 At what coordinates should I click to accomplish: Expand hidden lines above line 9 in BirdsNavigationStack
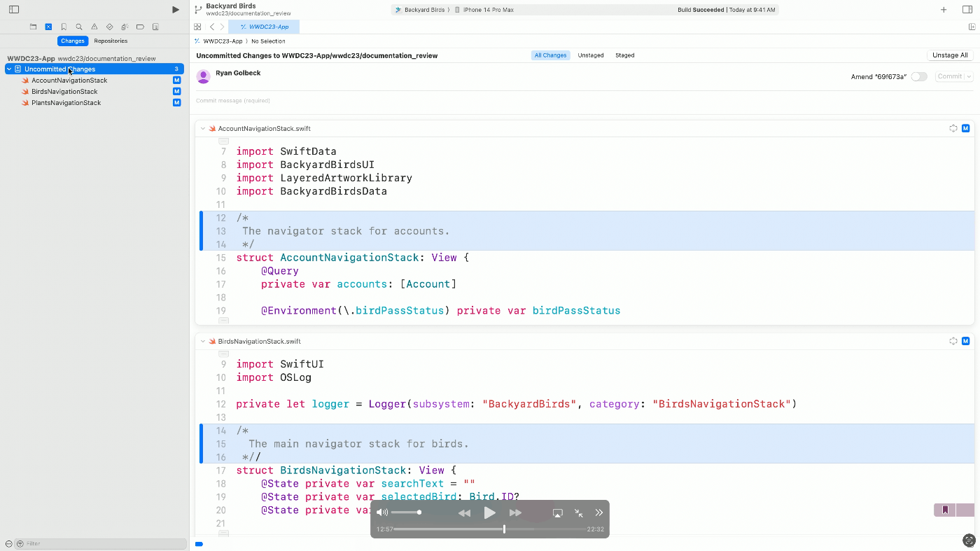[224, 354]
